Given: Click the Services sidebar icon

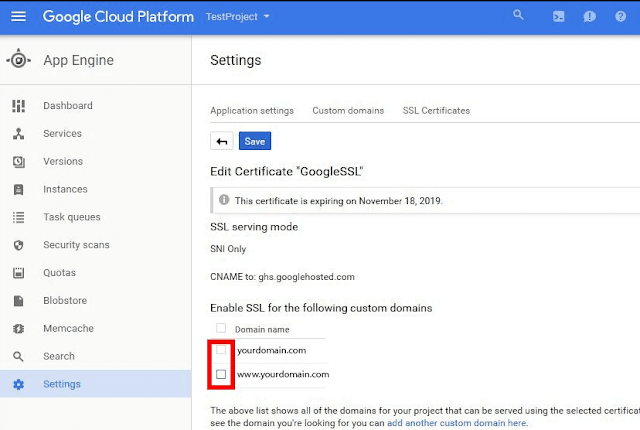Looking at the screenshot, I should [18, 133].
